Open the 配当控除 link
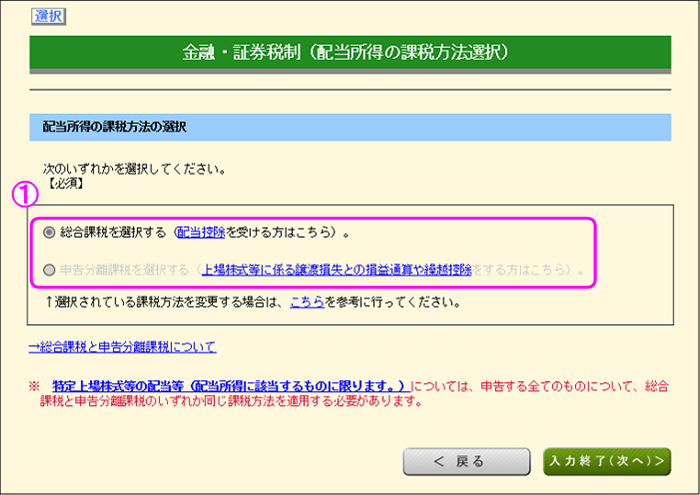Image resolution: width=700 pixels, height=495 pixels. (x=201, y=233)
